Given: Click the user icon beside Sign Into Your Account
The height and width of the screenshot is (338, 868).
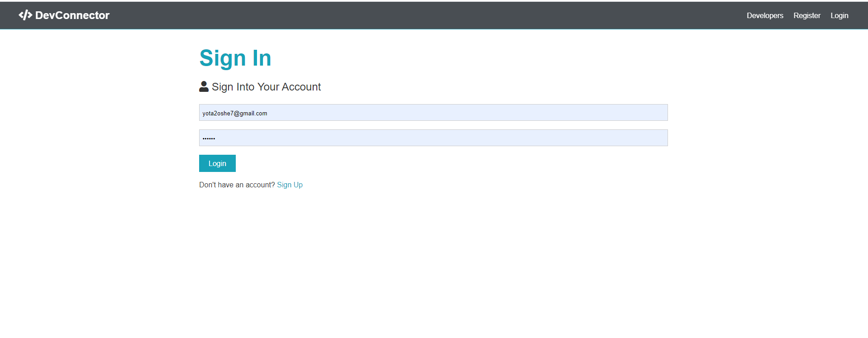Looking at the screenshot, I should (x=204, y=86).
